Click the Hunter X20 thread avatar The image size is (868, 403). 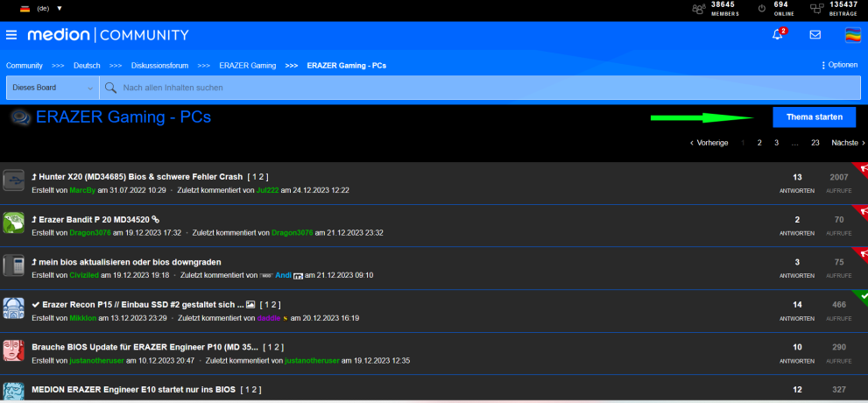(14, 180)
